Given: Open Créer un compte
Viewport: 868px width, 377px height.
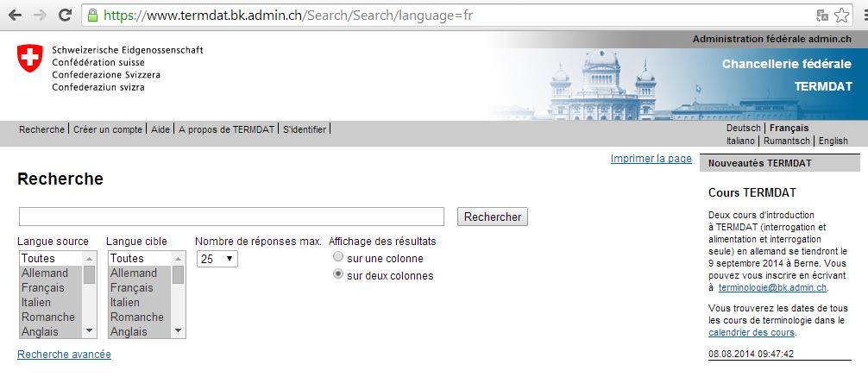Looking at the screenshot, I should (x=107, y=129).
